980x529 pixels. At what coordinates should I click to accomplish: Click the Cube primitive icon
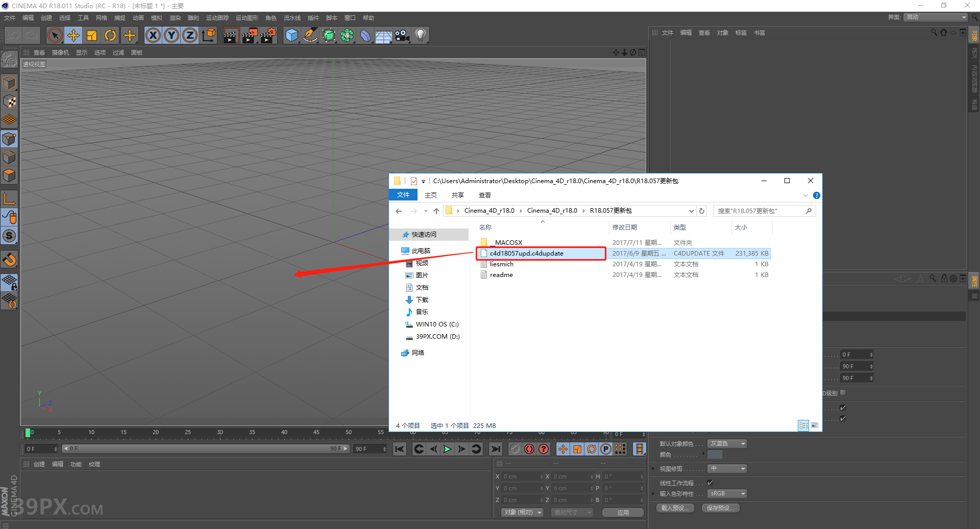tap(291, 35)
